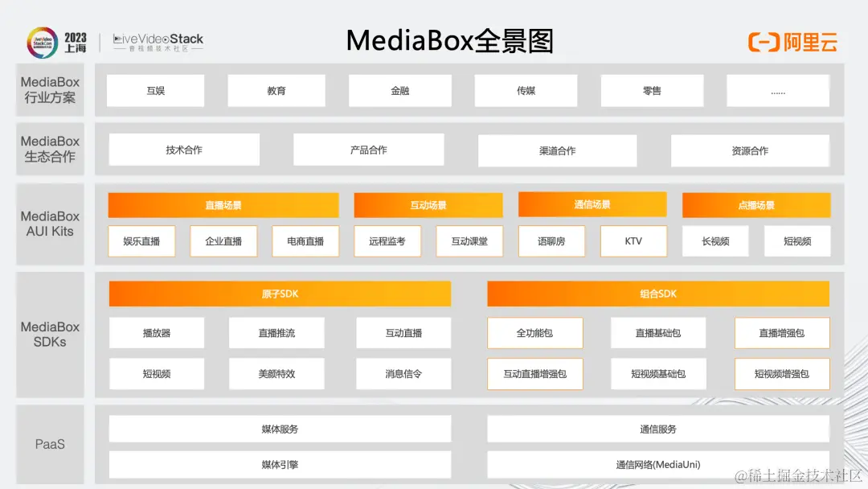Click the 通信网络(MediaUni) bar
Viewport: 868px width, 489px height.
click(x=658, y=465)
